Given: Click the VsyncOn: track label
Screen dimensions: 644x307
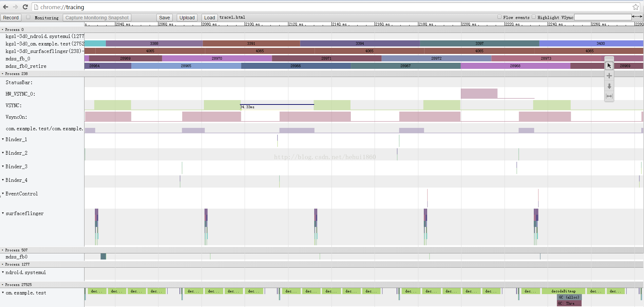Looking at the screenshot, I should tap(16, 117).
